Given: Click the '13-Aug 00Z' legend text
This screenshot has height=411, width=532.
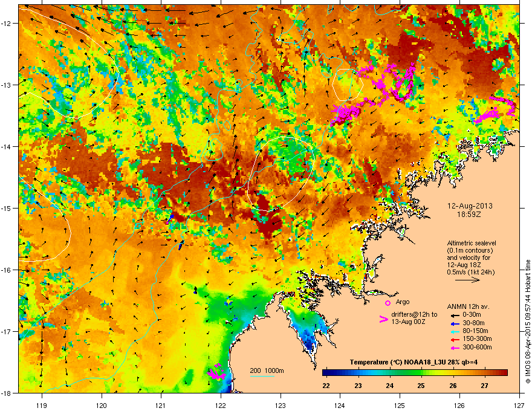Looking at the screenshot, I should 408,322.
